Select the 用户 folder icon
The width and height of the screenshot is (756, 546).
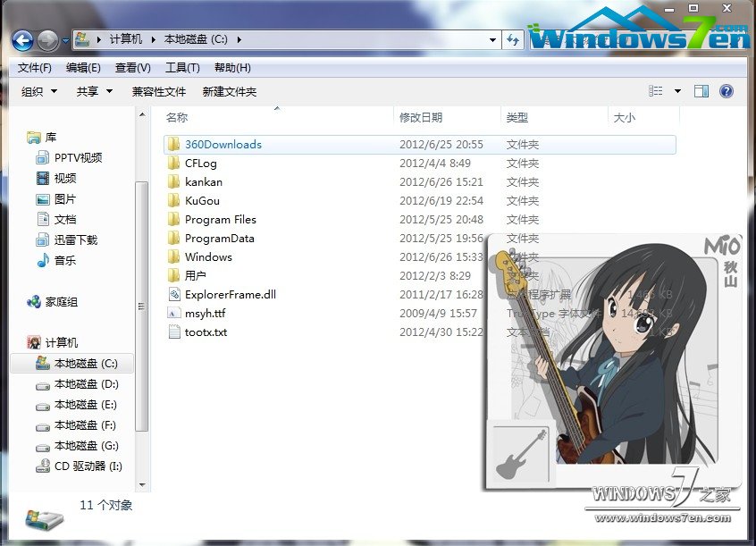pos(173,276)
